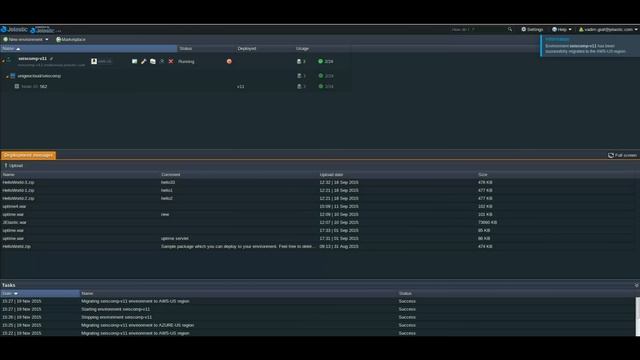Click the Information notification title
The image size is (640, 360).
click(x=557, y=39)
